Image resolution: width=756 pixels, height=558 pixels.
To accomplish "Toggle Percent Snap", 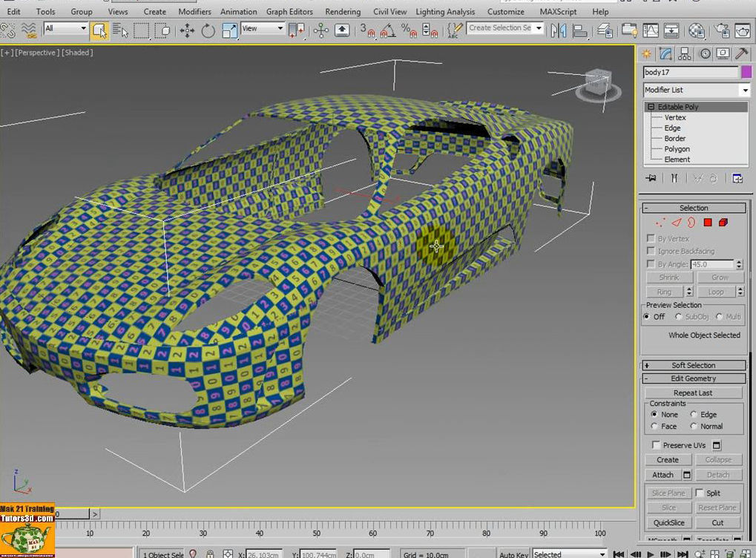I will point(409,30).
